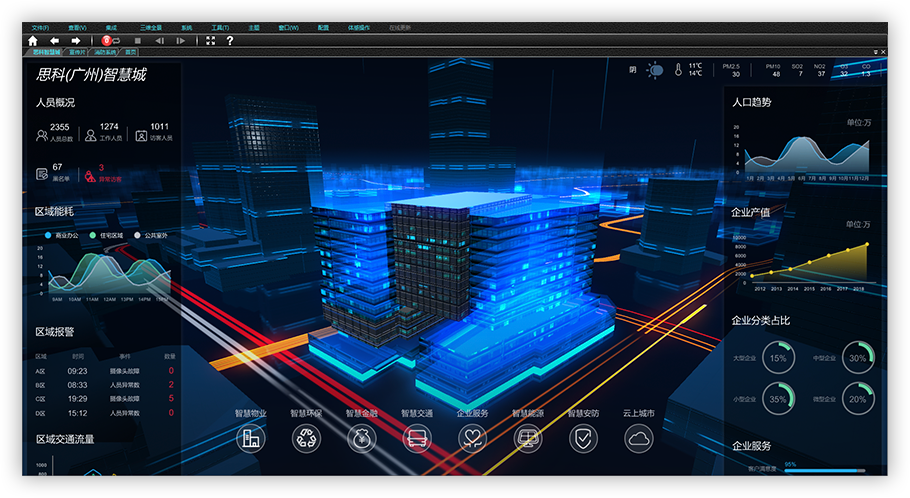910x498 pixels.
Task: Open the 三维全景 menu
Action: 150,27
